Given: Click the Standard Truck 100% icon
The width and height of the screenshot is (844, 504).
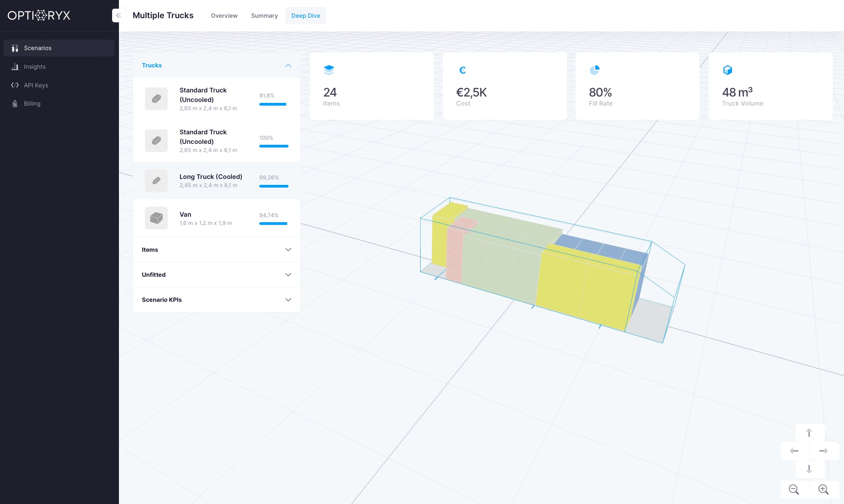Looking at the screenshot, I should tap(156, 141).
